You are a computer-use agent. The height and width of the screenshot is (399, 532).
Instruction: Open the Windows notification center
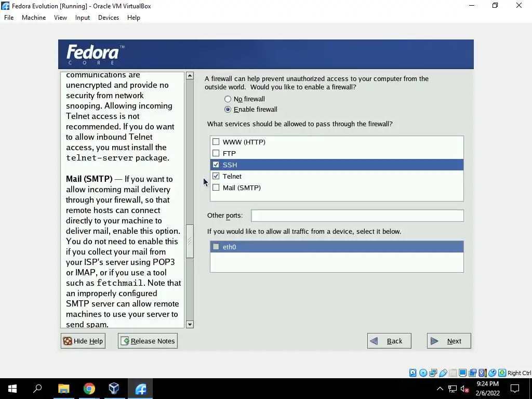[x=515, y=389]
